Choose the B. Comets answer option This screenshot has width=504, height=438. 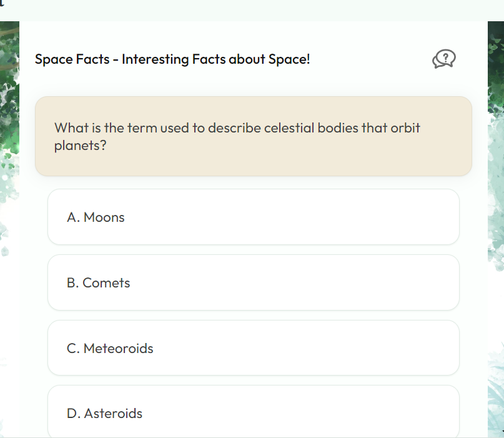(x=253, y=282)
